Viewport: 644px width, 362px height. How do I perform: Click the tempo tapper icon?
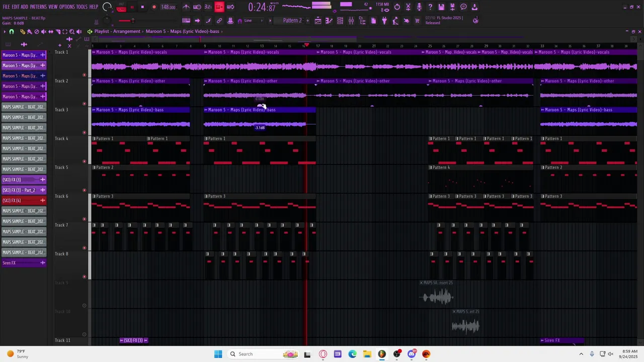pos(395,21)
